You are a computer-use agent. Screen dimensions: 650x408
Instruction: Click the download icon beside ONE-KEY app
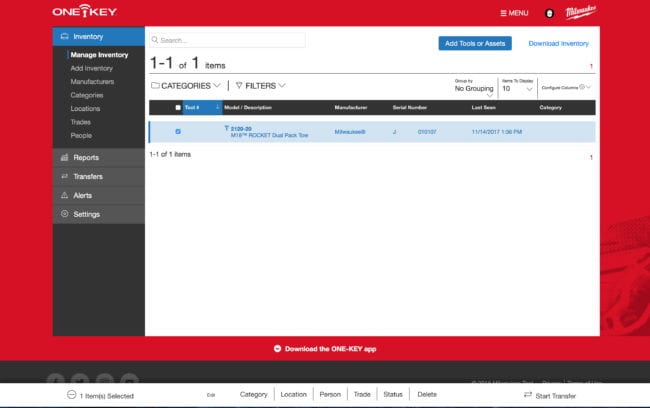point(277,349)
